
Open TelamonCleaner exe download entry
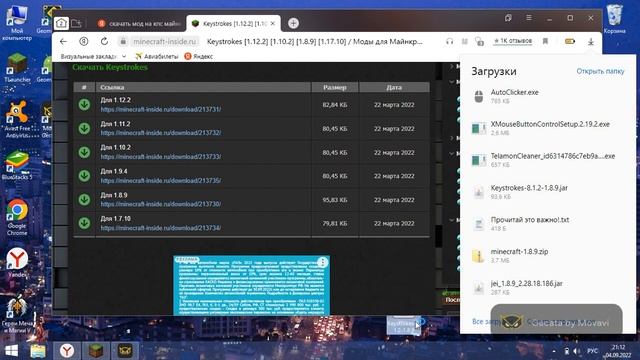coord(548,160)
